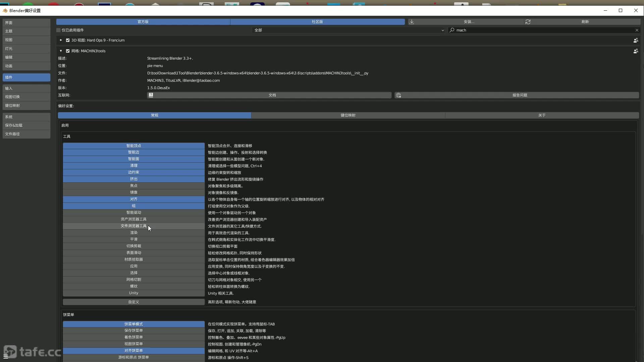Collapse the MACHIN3tools add-on entry
644x362 pixels.
pos(61,51)
